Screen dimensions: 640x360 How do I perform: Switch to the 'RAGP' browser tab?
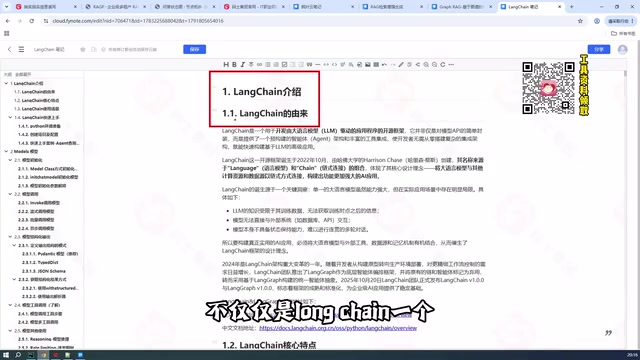point(116,7)
